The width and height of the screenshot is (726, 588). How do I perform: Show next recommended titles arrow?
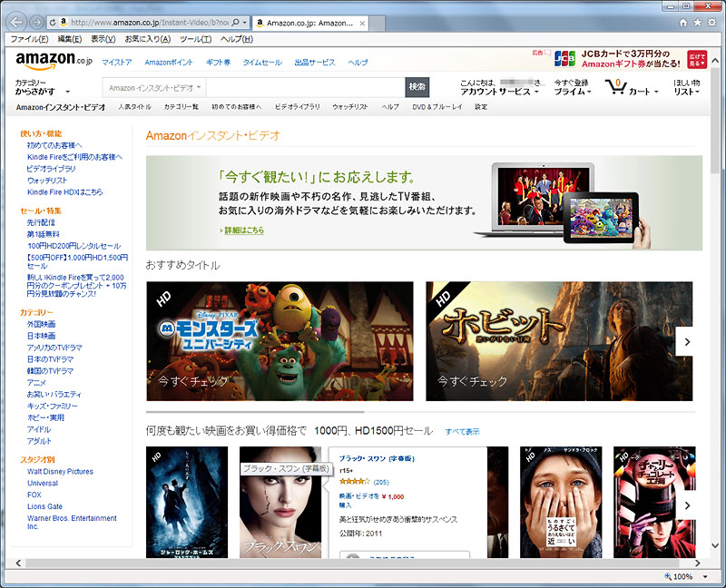687,342
